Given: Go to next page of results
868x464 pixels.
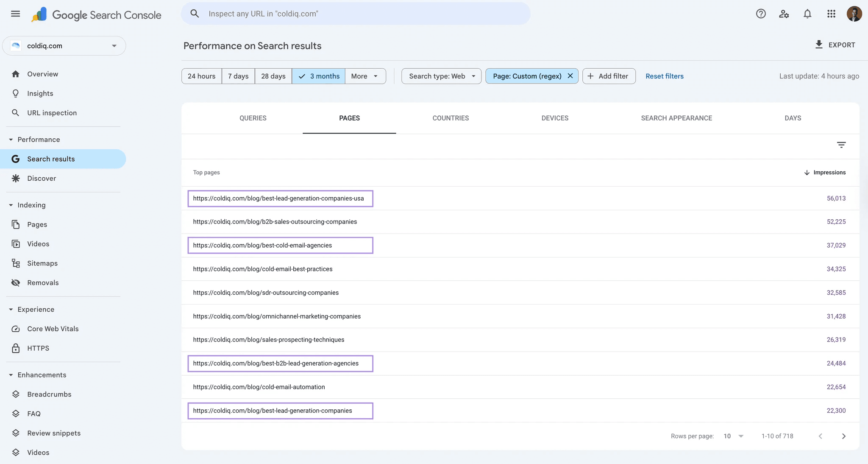Looking at the screenshot, I should click(843, 436).
